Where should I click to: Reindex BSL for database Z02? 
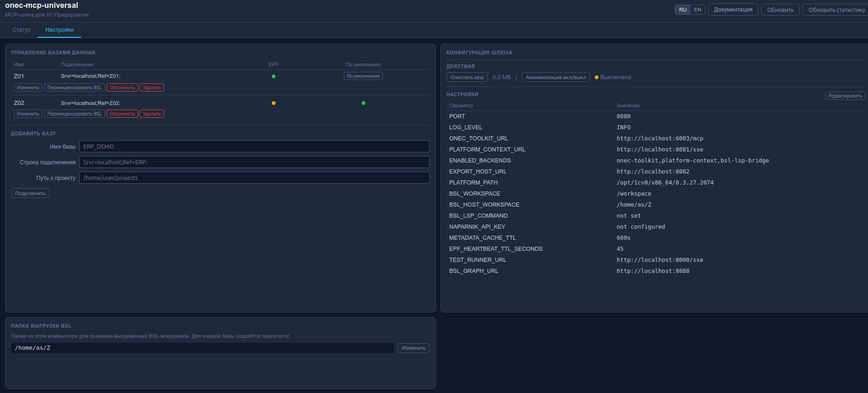point(75,114)
